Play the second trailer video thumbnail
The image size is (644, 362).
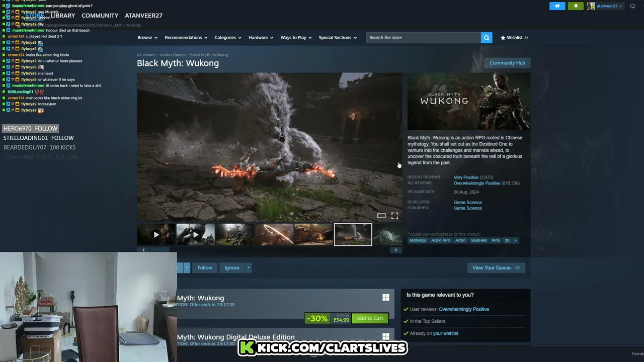(x=195, y=235)
